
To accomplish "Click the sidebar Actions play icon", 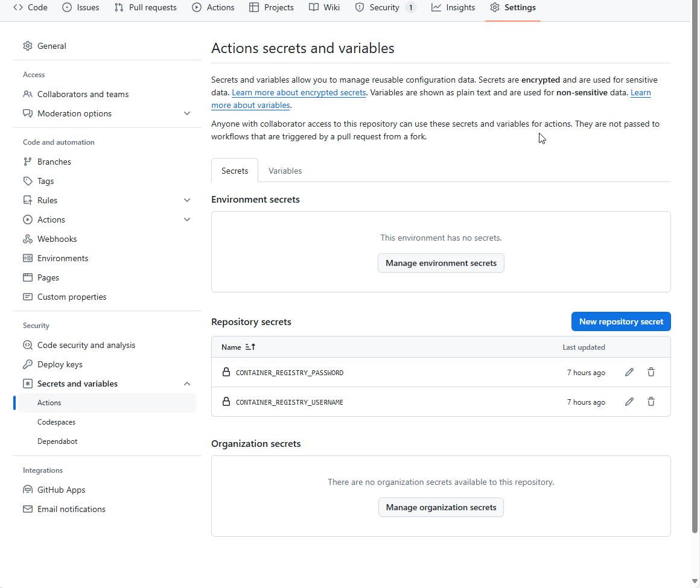I will [28, 220].
